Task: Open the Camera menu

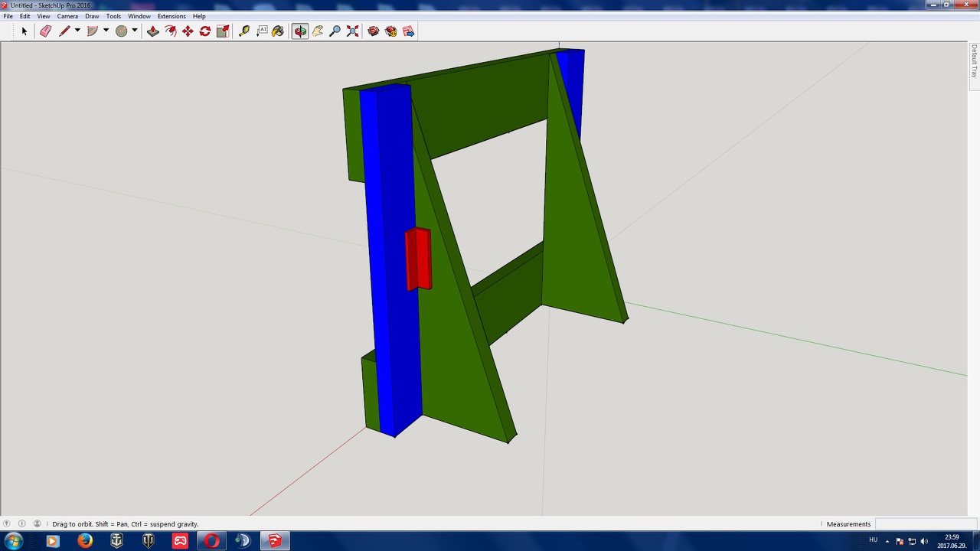Action: coord(67,16)
